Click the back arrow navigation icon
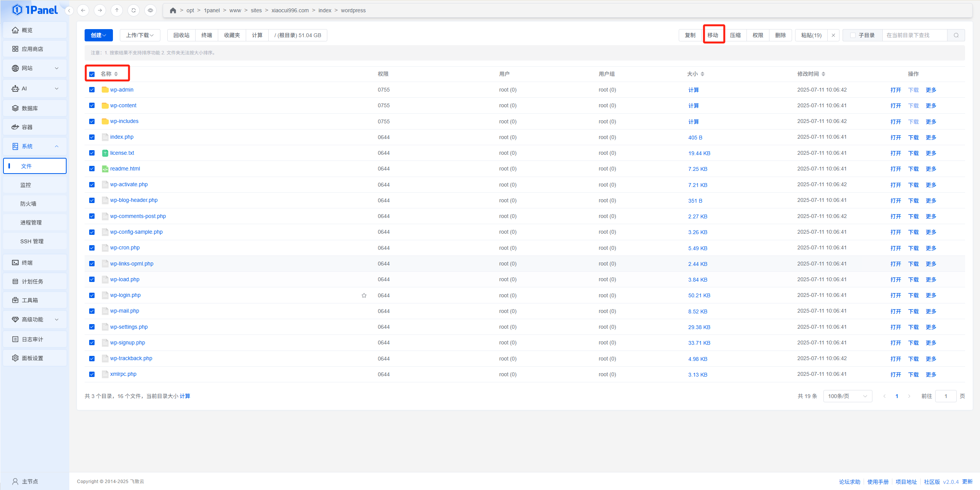 coord(83,10)
